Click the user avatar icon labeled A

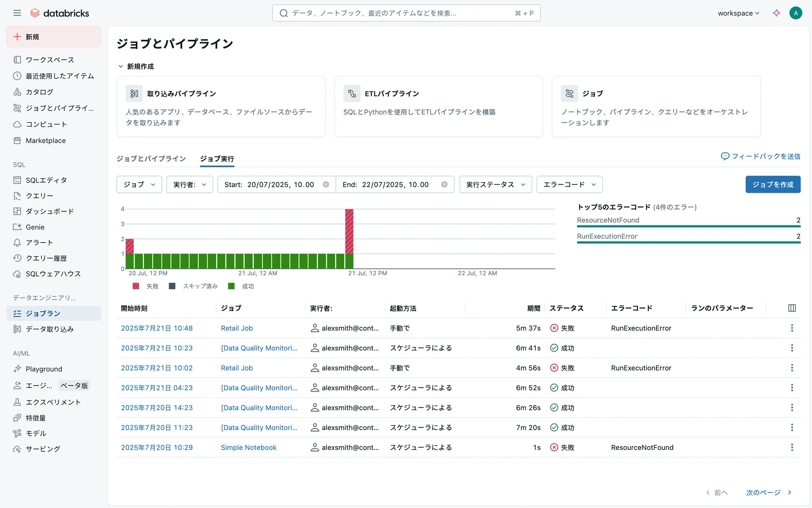796,13
